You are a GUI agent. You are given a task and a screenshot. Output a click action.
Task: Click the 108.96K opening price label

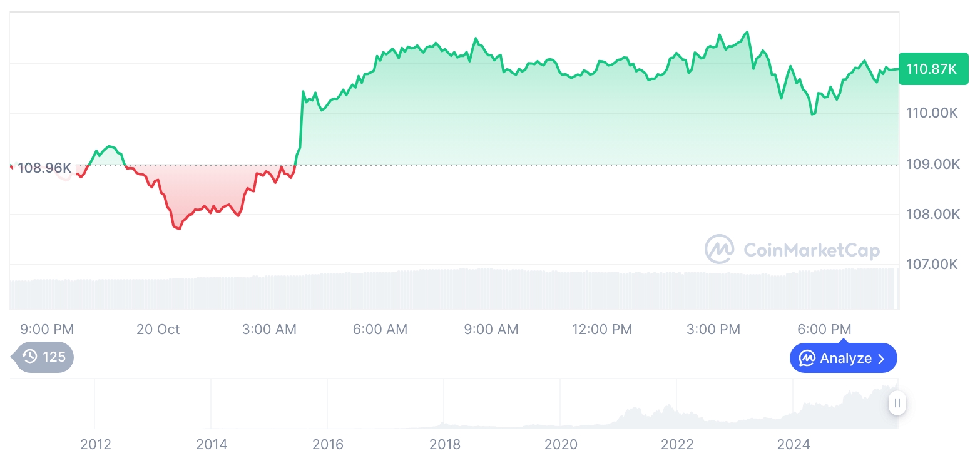click(44, 168)
